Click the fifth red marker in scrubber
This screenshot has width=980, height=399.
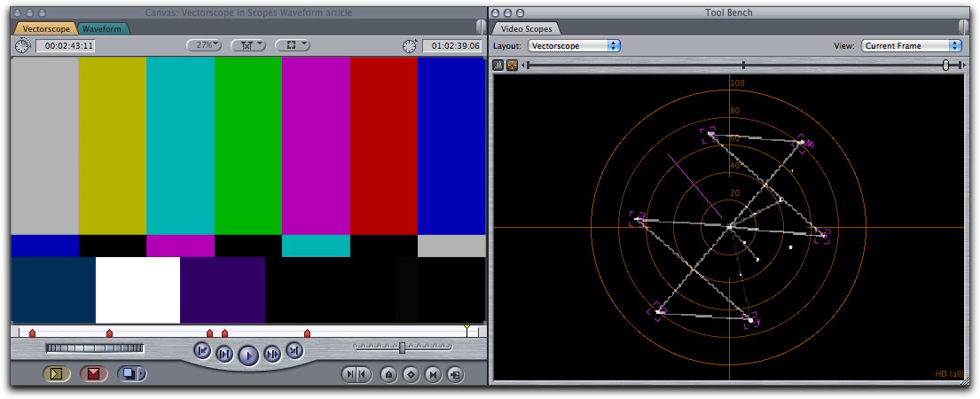pyautogui.click(x=307, y=333)
